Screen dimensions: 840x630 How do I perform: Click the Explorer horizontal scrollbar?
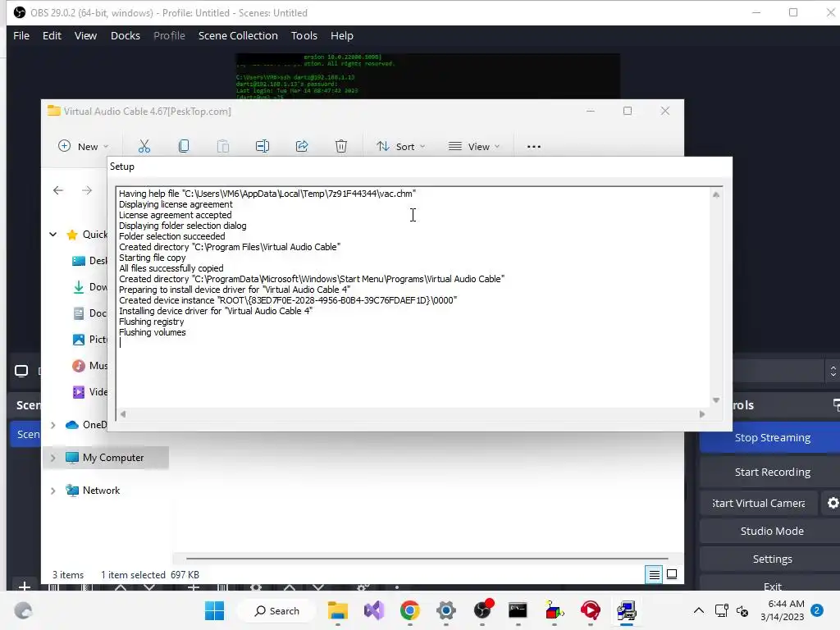(427, 558)
